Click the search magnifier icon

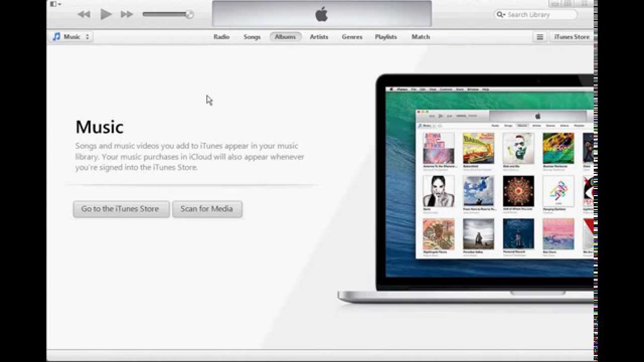(x=501, y=15)
